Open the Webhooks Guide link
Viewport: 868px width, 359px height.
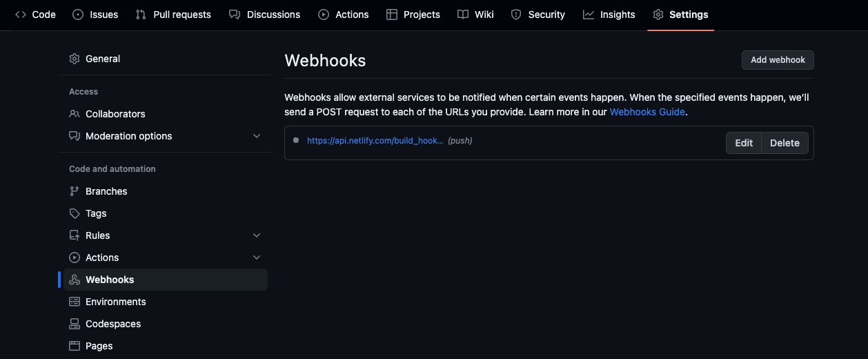coord(647,112)
